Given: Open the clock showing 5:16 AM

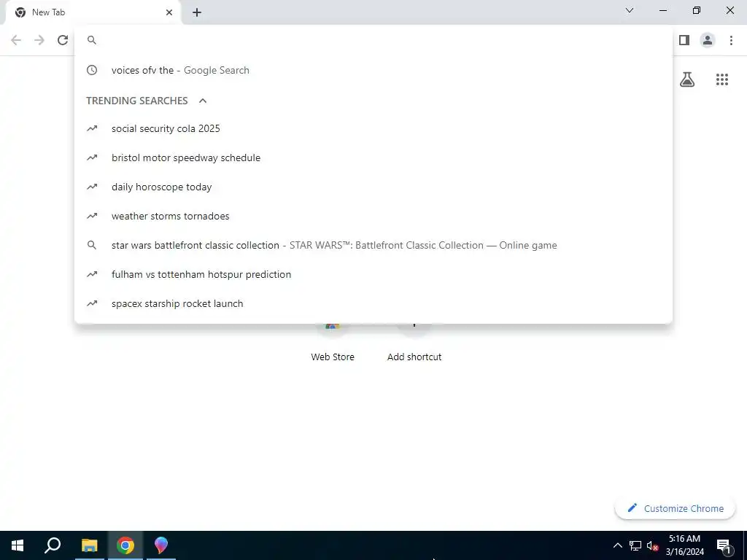Looking at the screenshot, I should [684, 545].
